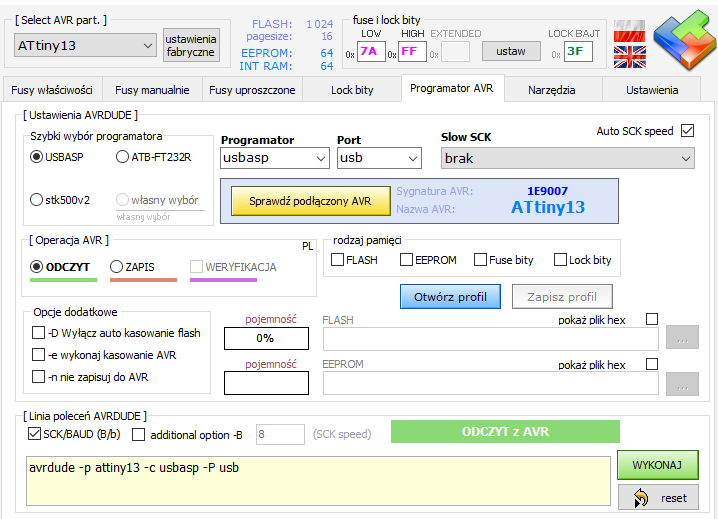This screenshot has width=718, height=519.
Task: Click the LOW fuse byte field
Action: coord(370,51)
